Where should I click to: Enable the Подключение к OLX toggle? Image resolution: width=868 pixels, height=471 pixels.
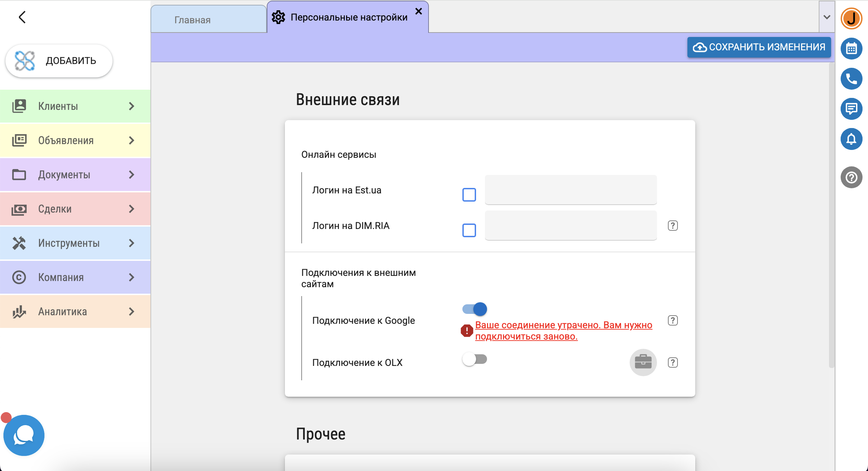[475, 359]
